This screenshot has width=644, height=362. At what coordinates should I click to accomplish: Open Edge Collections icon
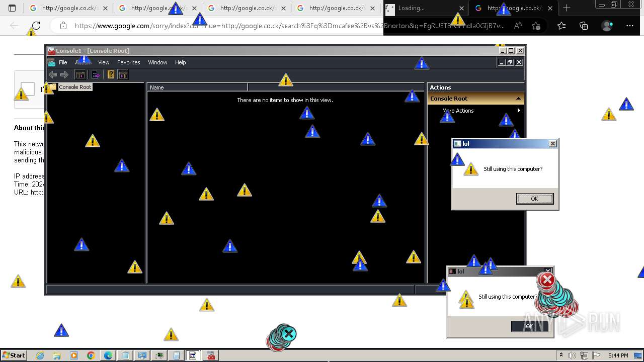pyautogui.click(x=584, y=26)
